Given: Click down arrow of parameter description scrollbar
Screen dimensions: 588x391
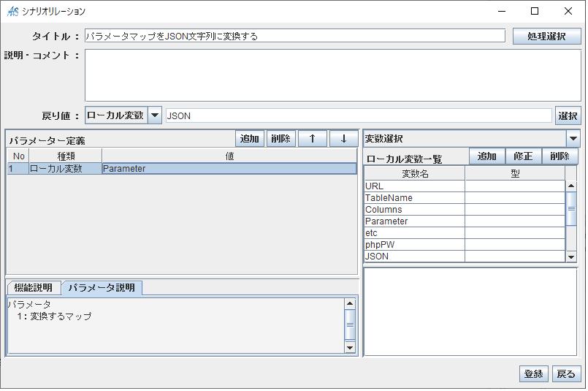Looking at the screenshot, I should tap(349, 347).
